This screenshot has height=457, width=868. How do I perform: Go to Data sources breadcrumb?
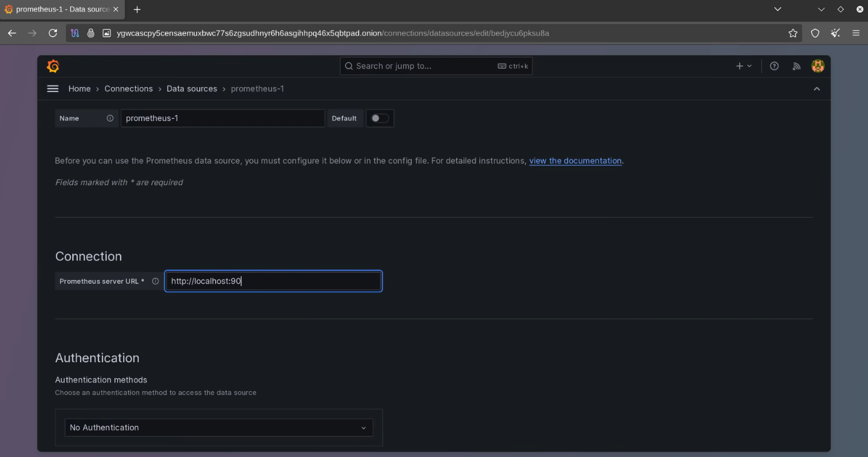(192, 89)
